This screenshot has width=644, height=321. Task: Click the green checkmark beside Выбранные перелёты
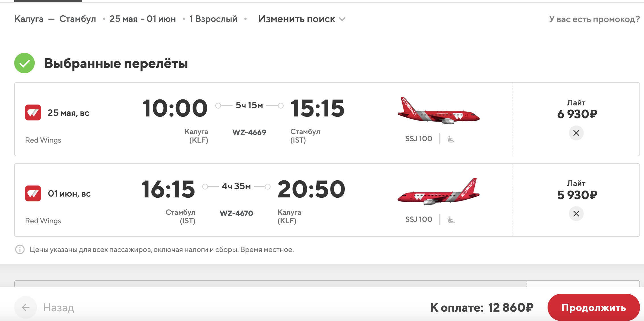[24, 63]
